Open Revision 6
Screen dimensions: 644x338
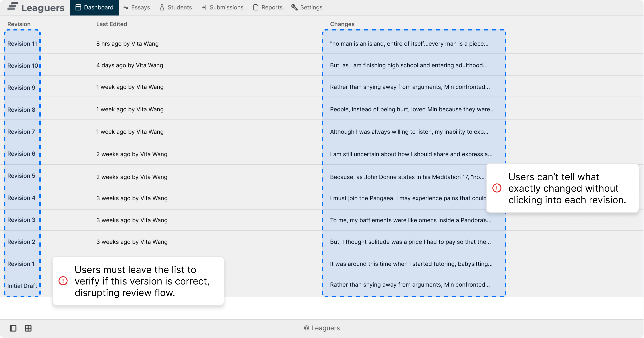pyautogui.click(x=21, y=154)
